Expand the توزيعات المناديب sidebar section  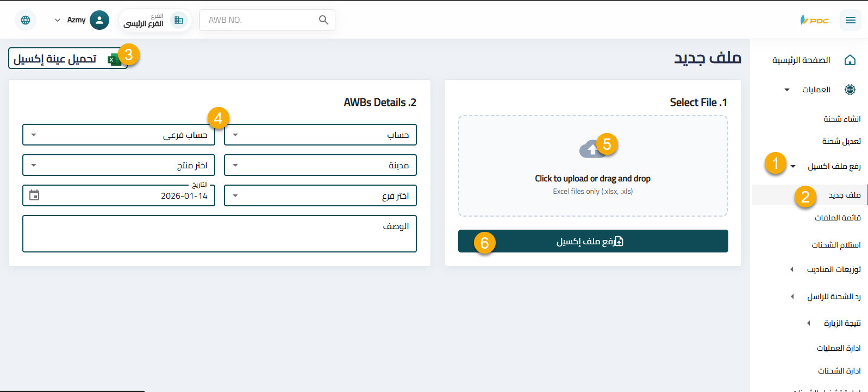[833, 269]
